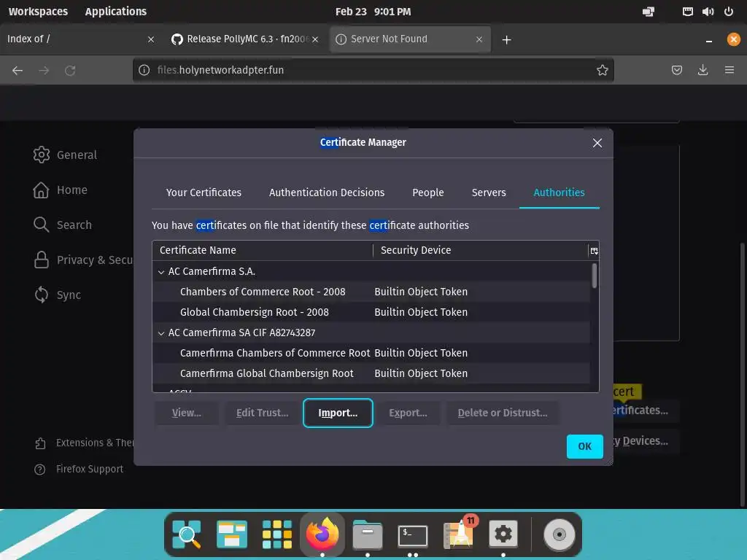The image size is (747, 560).
Task: Switch to Your Certificates tab
Action: [x=204, y=192]
